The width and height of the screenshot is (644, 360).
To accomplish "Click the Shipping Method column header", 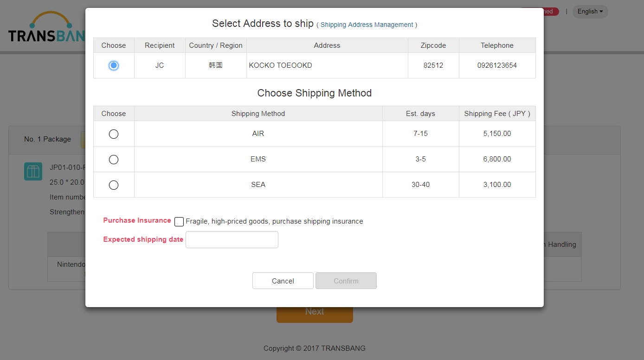I will [x=258, y=114].
